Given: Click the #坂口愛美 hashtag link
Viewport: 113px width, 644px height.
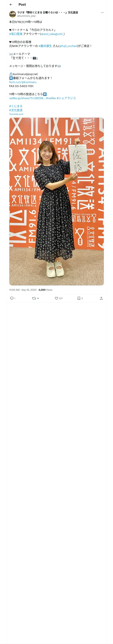Looking at the screenshot, I should point(16,34).
